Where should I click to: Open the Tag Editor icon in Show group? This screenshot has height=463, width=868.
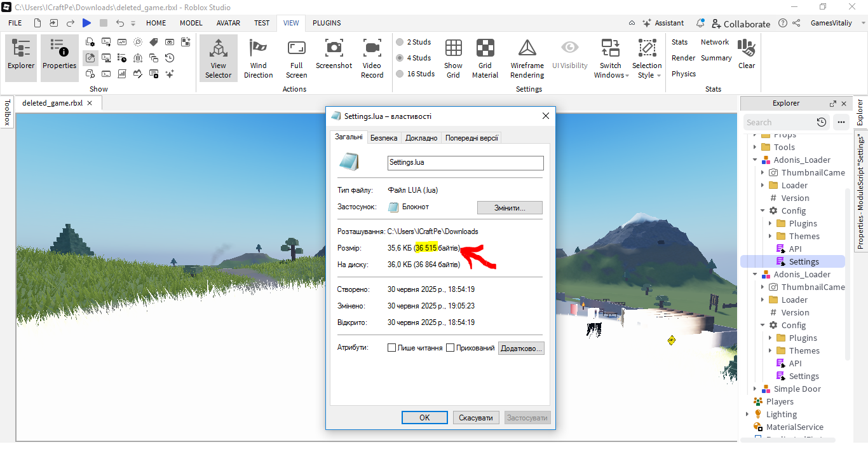[x=154, y=42]
